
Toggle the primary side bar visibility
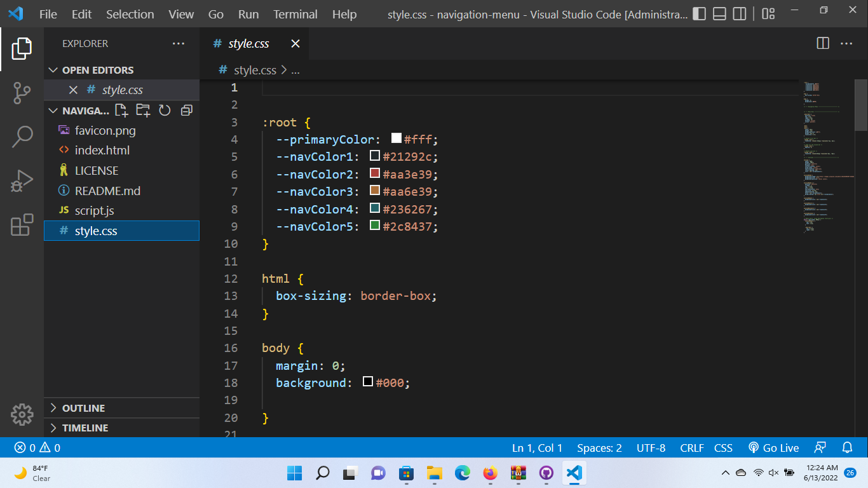(699, 14)
